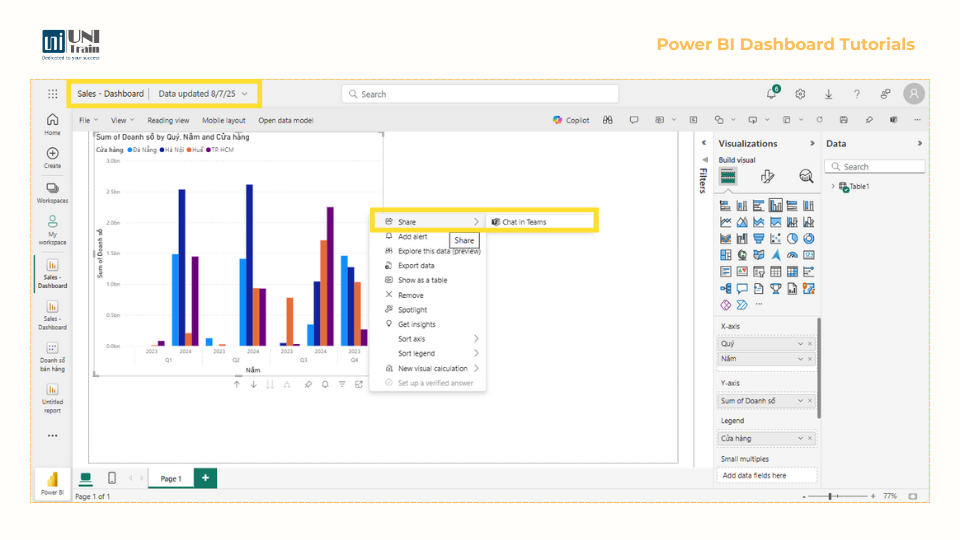Remove Năm field from X-axis
This screenshot has width=960, height=540.
tap(810, 359)
